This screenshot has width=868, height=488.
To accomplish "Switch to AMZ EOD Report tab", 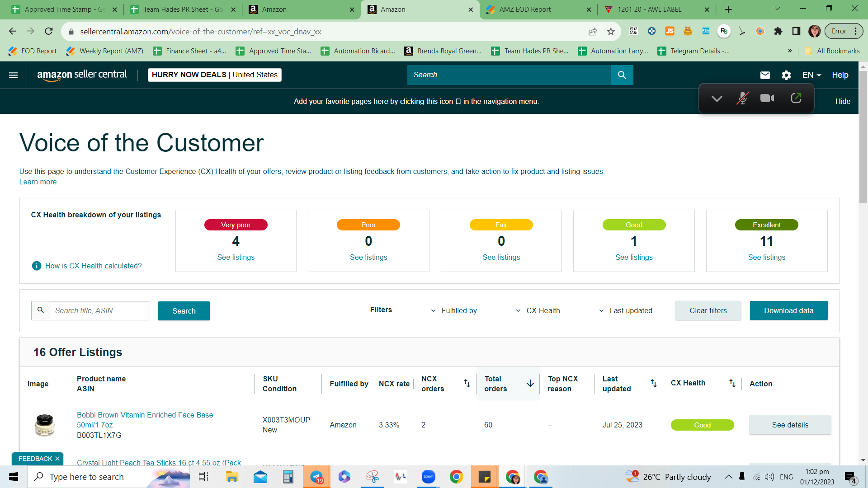I will click(538, 9).
